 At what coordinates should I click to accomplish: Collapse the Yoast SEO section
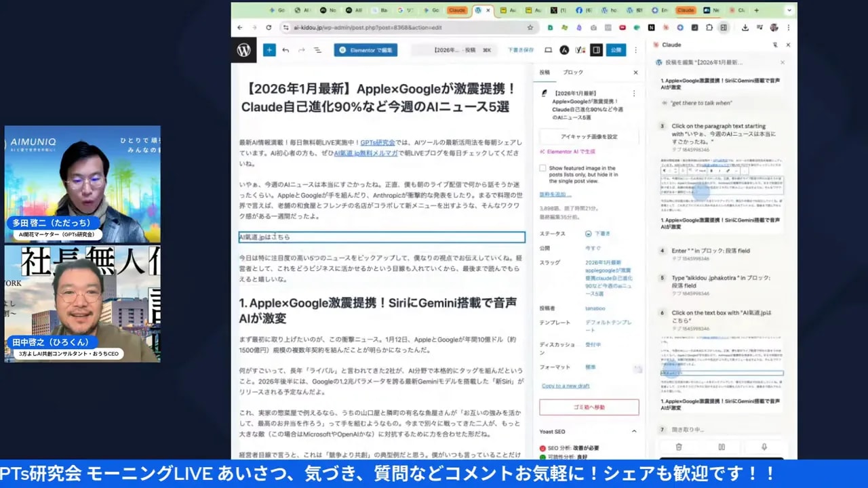pyautogui.click(x=634, y=431)
